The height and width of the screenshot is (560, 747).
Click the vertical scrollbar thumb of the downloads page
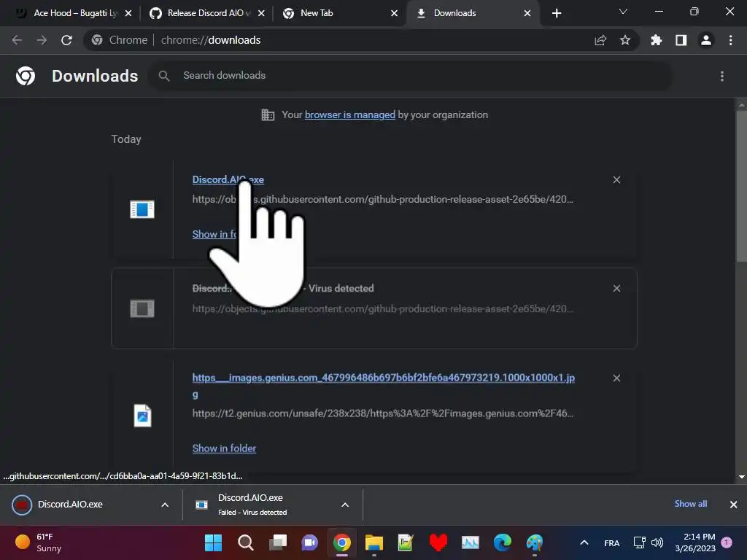[741, 186]
